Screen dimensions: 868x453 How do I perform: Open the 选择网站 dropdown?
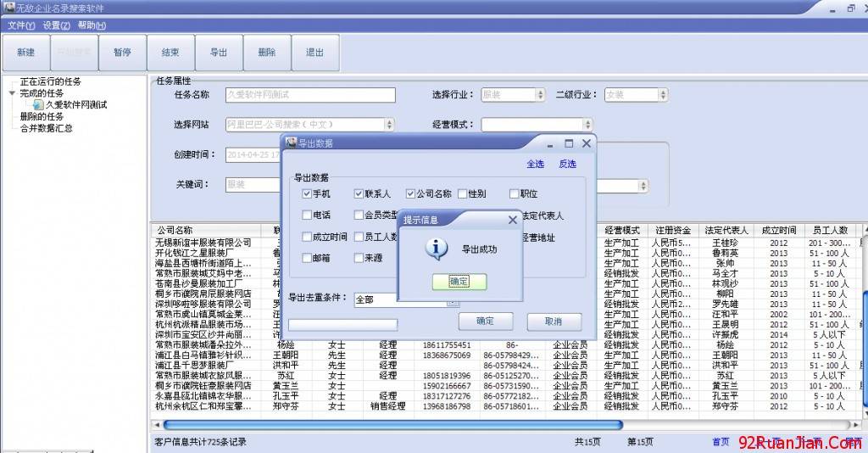pos(389,125)
